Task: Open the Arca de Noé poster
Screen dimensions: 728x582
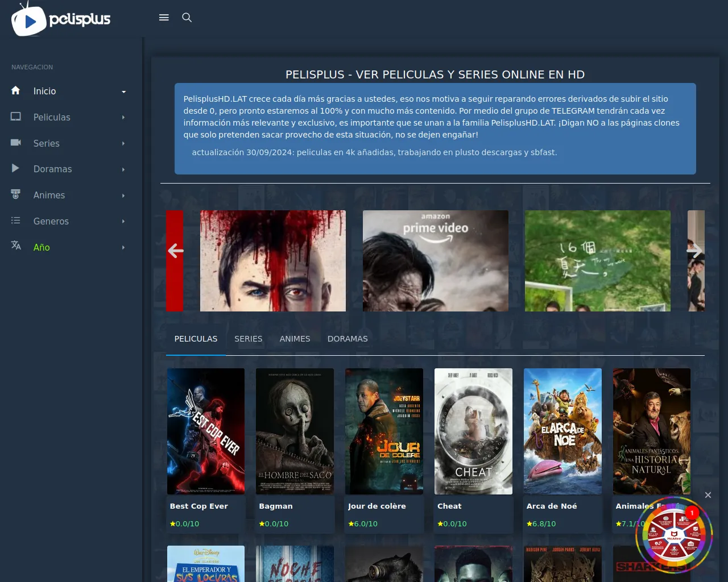Action: (x=562, y=431)
